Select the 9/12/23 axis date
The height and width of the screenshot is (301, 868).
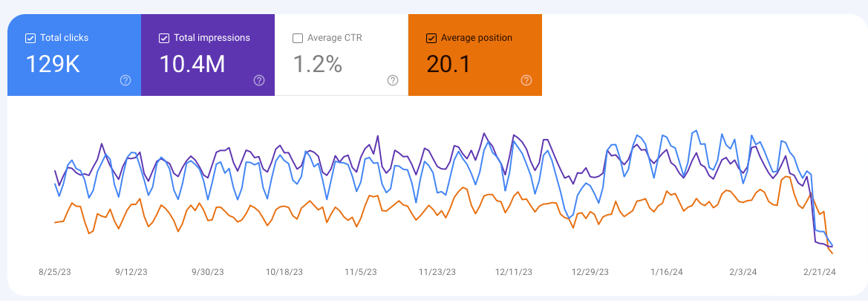pyautogui.click(x=131, y=272)
